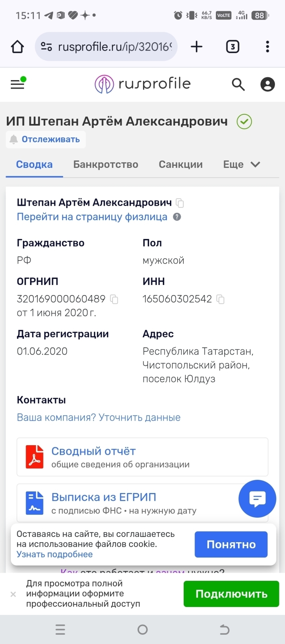Switch to the Банкротство tab
285x644 pixels.
coord(105,164)
